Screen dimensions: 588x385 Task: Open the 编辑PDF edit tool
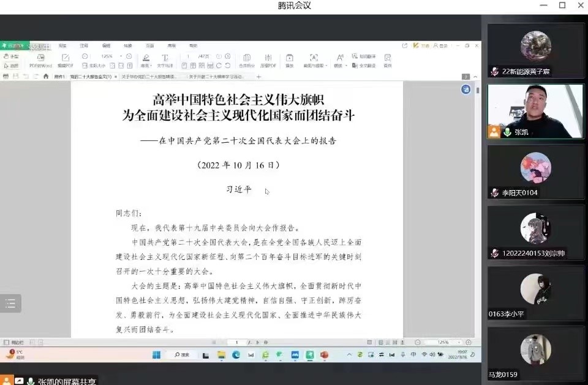[x=65, y=60]
